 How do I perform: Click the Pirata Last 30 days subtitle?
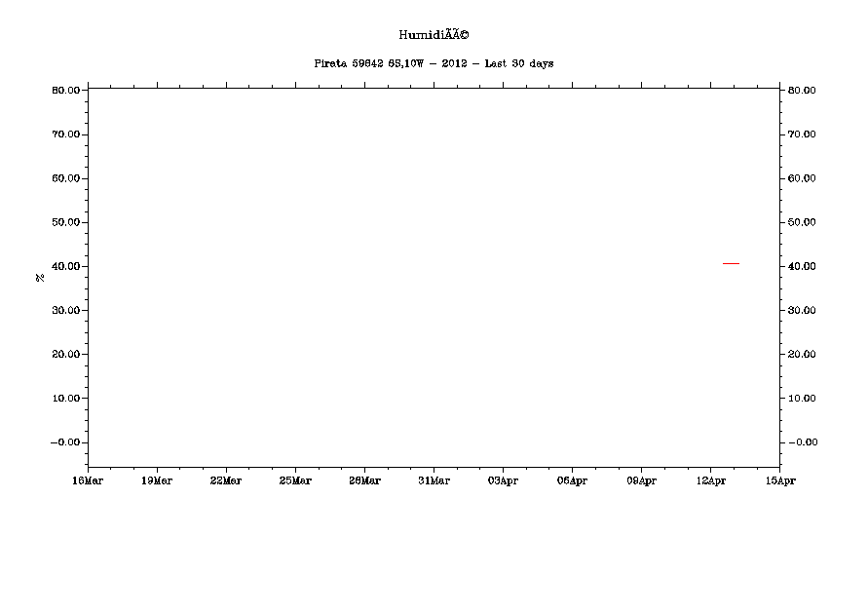(x=434, y=63)
